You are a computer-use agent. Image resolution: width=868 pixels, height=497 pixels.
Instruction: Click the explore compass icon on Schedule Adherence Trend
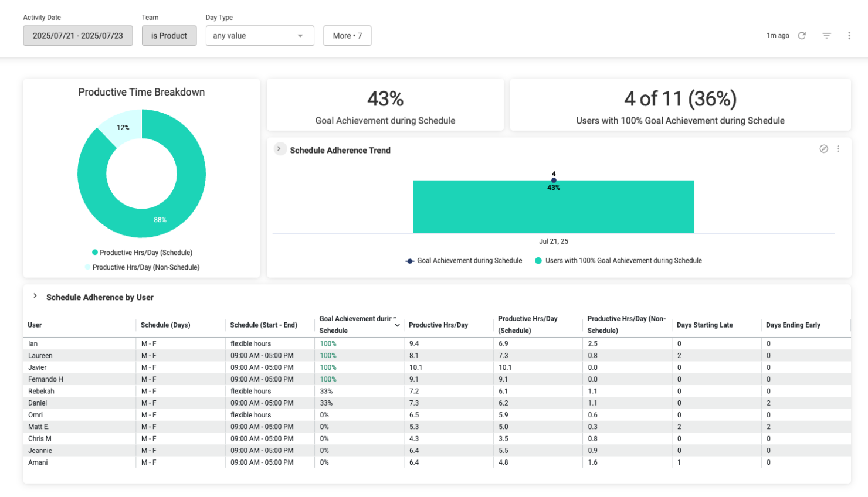click(x=823, y=149)
